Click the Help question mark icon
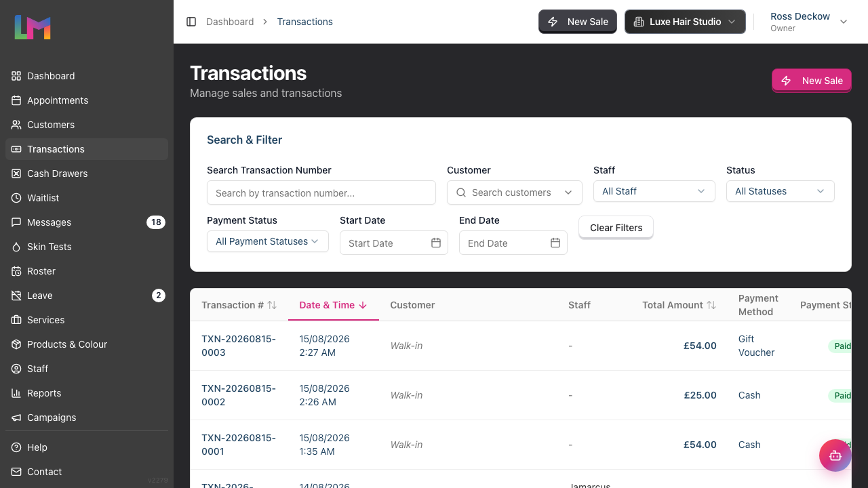The width and height of the screenshot is (868, 488). tap(16, 447)
